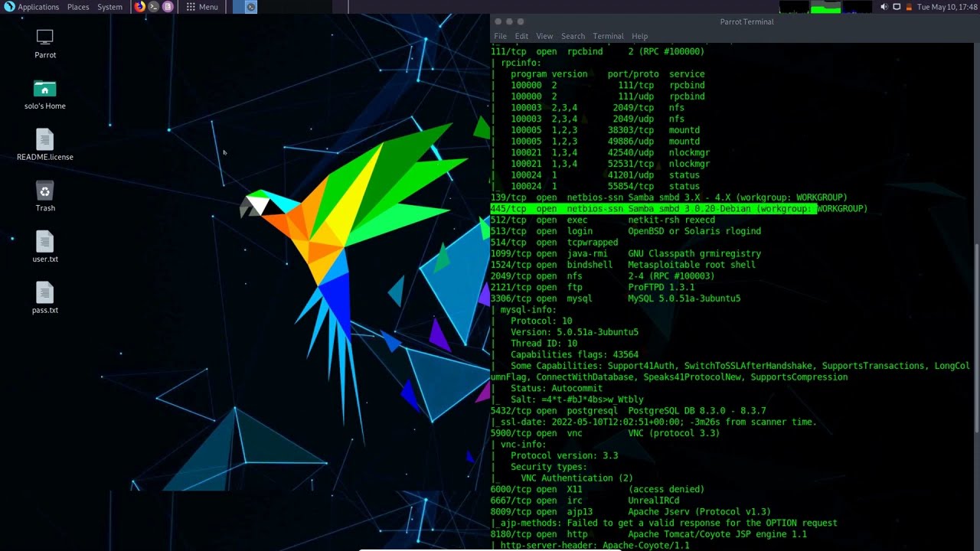This screenshot has width=980, height=551.
Task: Open the System menu
Action: 109,7
